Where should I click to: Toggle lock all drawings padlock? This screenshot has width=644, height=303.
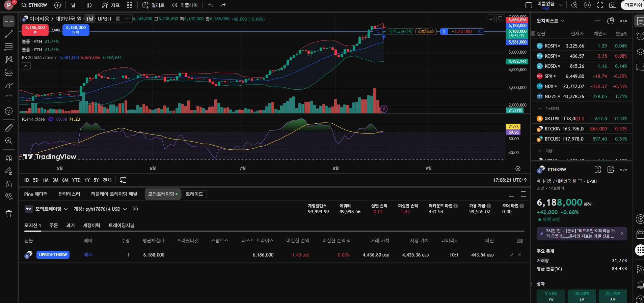click(9, 184)
